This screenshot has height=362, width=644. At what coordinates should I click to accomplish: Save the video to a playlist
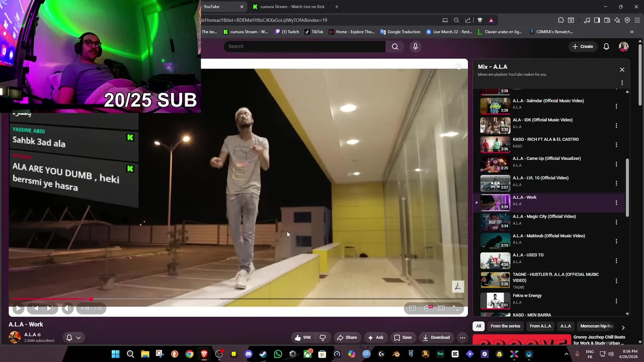coord(403,337)
